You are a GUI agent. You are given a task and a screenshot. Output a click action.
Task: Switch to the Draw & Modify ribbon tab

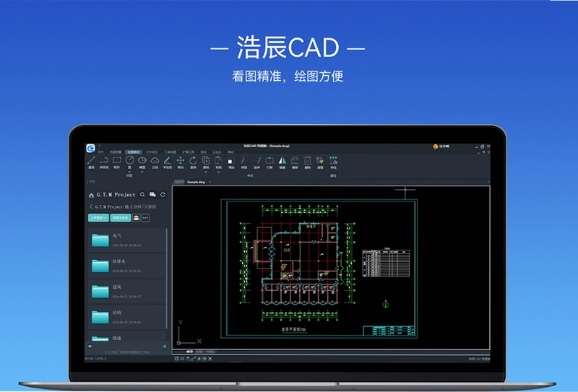click(134, 152)
